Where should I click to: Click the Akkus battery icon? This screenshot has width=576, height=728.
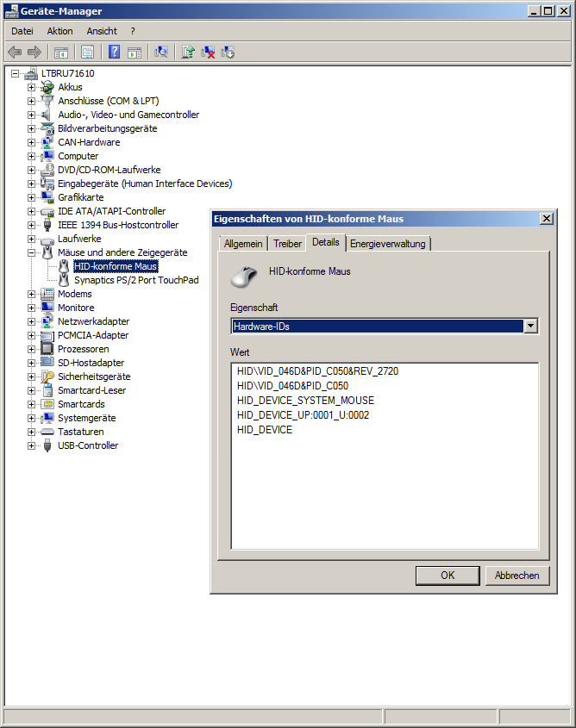47,87
